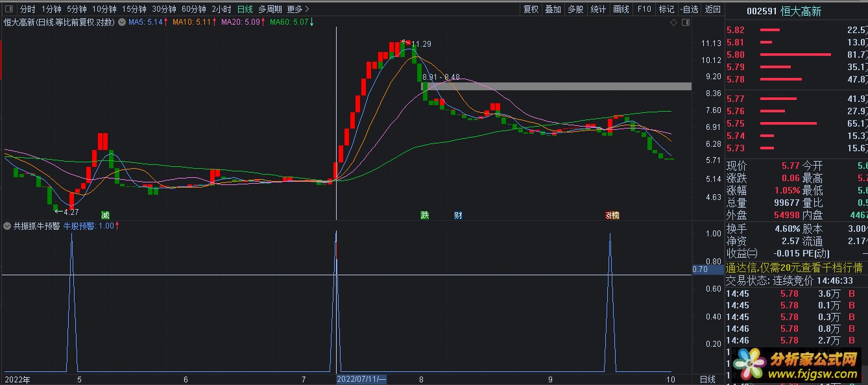Click the MA10: 5.11 indicator value

[195, 23]
